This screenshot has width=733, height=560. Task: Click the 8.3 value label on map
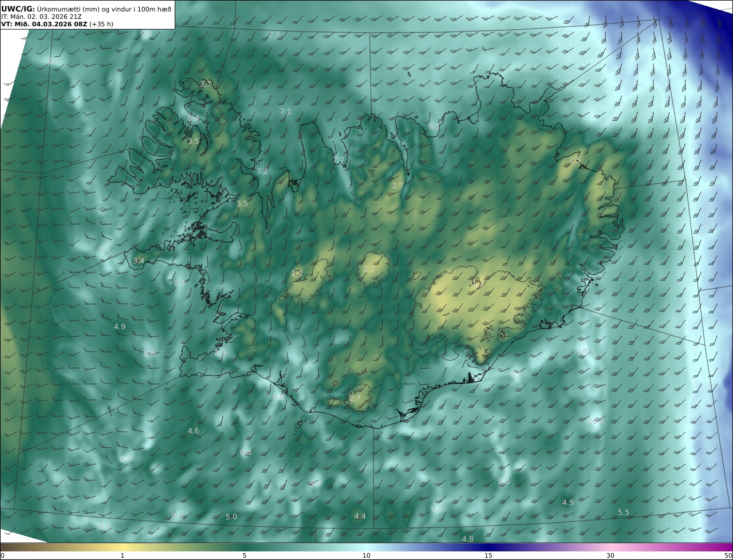point(435,127)
